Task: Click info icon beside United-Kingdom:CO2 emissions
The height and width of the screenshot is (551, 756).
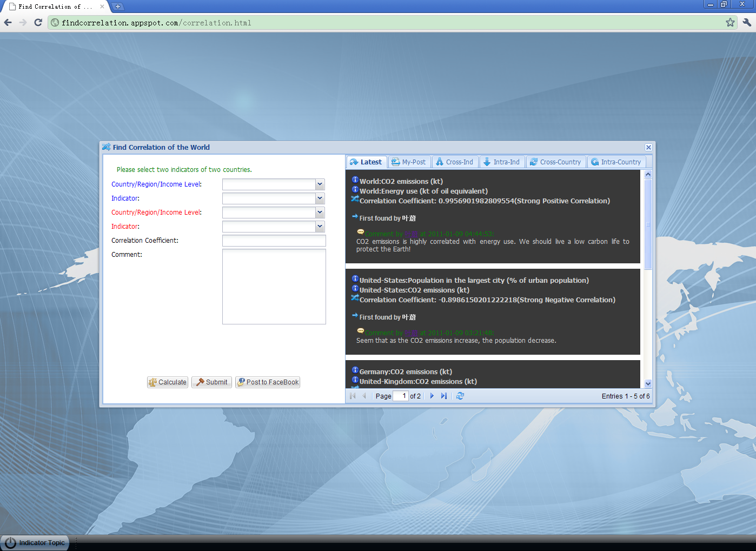Action: tap(355, 380)
